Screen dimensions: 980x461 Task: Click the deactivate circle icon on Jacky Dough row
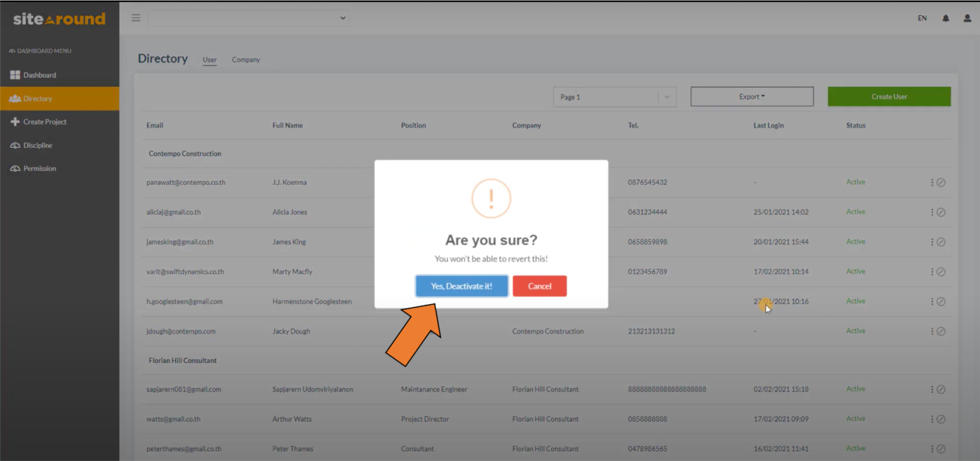click(x=941, y=331)
